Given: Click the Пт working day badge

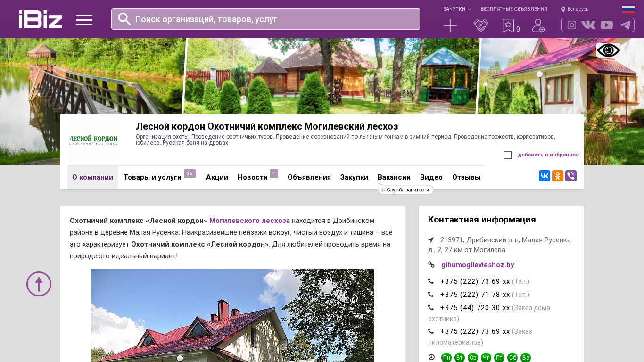Looking at the screenshot, I should [499, 358].
